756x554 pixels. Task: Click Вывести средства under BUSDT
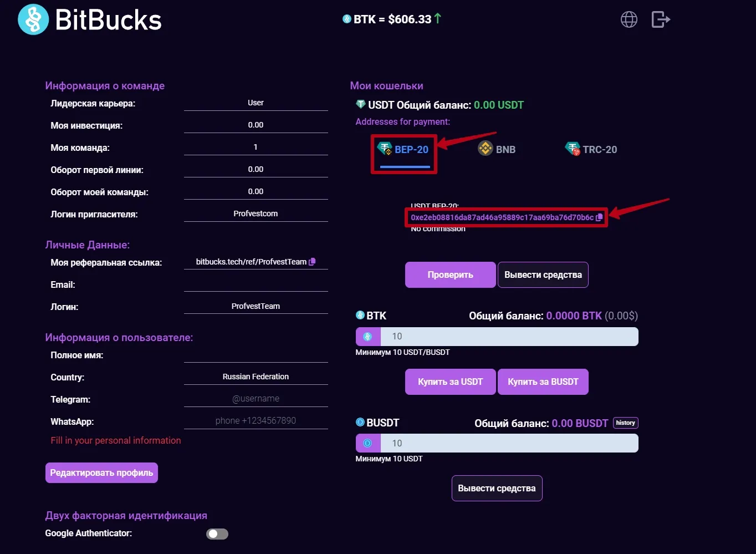pyautogui.click(x=497, y=489)
